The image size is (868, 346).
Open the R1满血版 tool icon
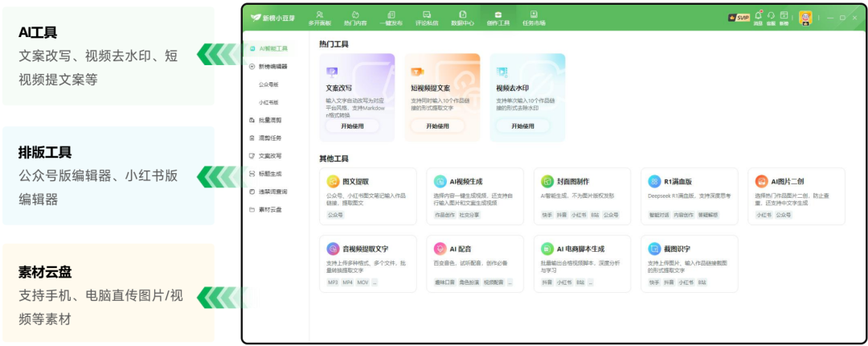(654, 181)
